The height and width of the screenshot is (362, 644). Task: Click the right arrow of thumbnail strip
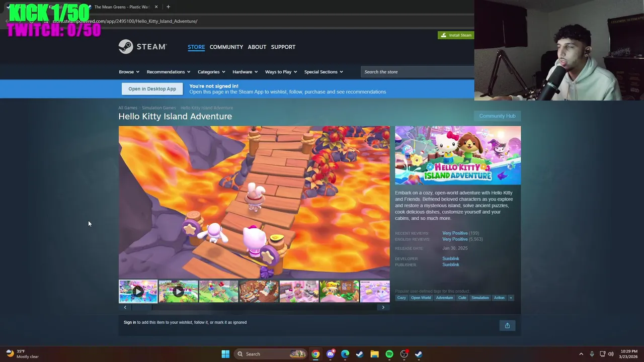[383, 307]
